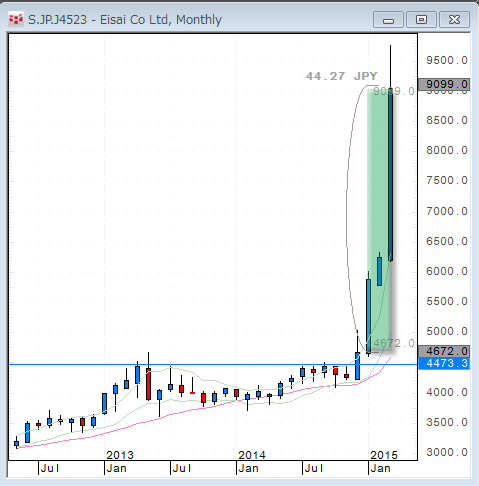Viewport: 479px width, 486px height.
Task: Click the 'Jul' label between 2013 and 2014
Action: click(x=182, y=468)
